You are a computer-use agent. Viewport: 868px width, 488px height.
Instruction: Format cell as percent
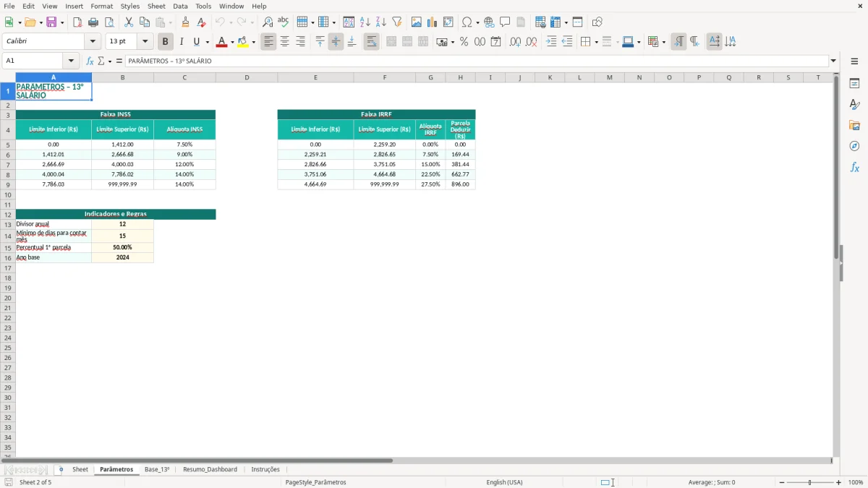pyautogui.click(x=464, y=42)
